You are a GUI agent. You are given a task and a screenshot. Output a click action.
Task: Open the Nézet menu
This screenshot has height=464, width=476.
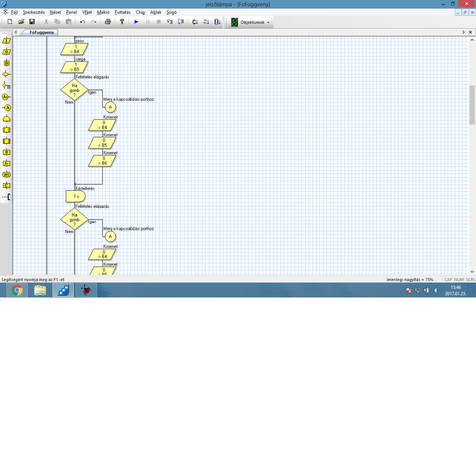pos(55,12)
